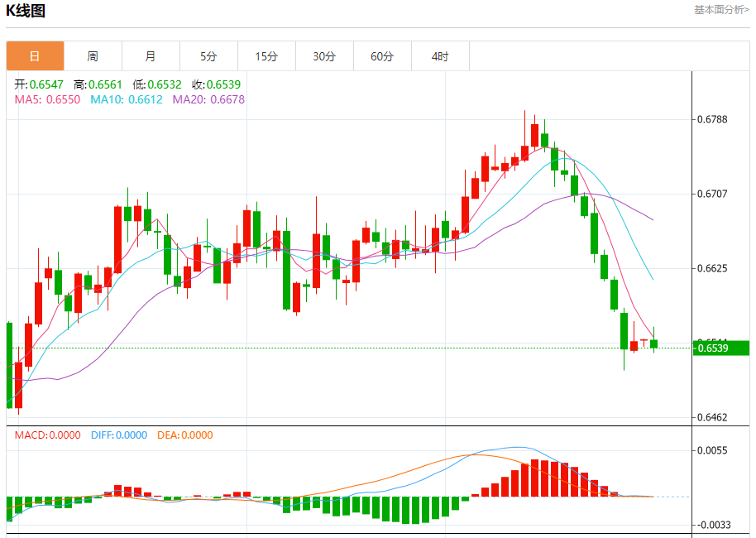Open the 30分 interval tab
Viewport: 756px width, 538px height.
(324, 56)
